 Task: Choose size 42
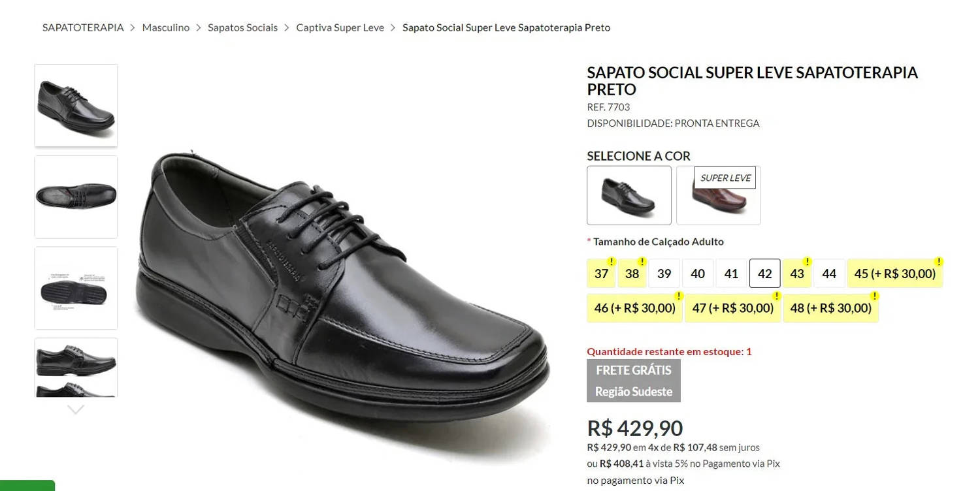coord(764,273)
